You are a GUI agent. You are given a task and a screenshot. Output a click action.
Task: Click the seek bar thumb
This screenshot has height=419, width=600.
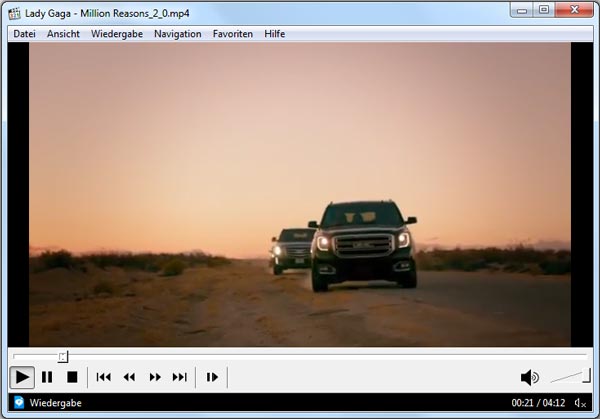coord(63,356)
